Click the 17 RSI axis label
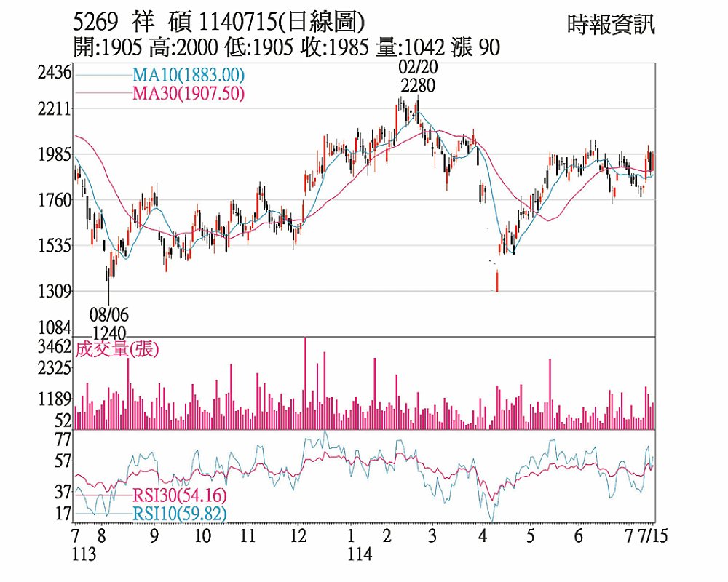This screenshot has height=582, width=728. click(63, 514)
